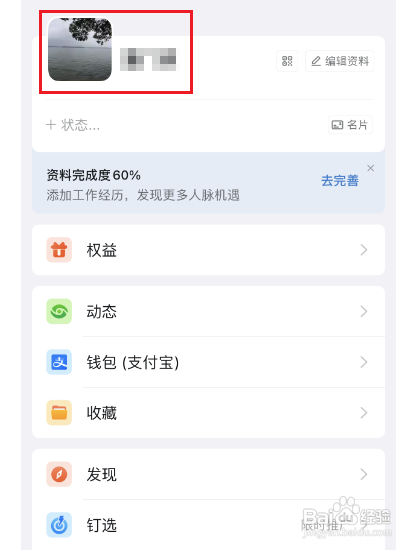Tap the blue 钉选 icon
The width and height of the screenshot is (420, 550).
(59, 525)
